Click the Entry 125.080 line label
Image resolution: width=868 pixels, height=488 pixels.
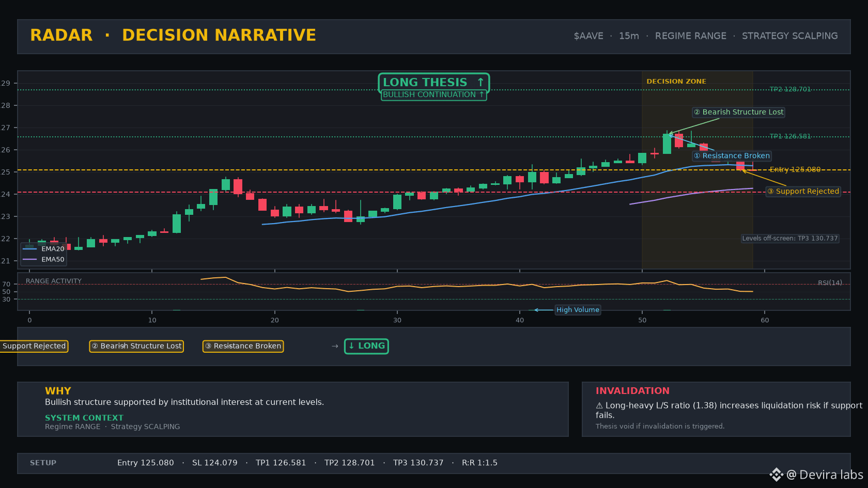tap(795, 169)
